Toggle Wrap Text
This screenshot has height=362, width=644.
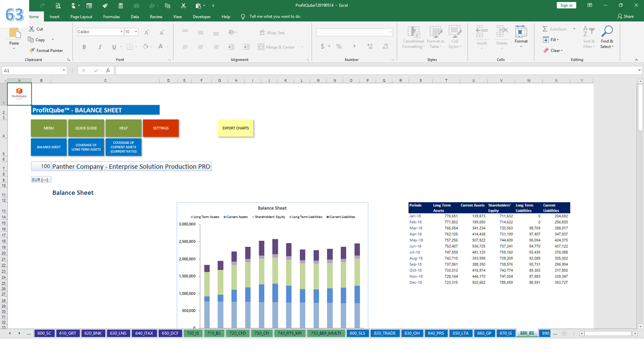tap(272, 33)
